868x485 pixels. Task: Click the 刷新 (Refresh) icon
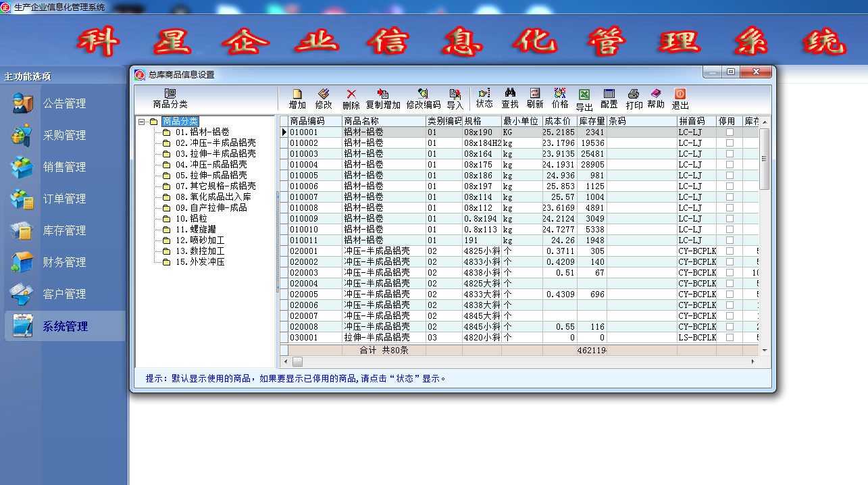(535, 98)
